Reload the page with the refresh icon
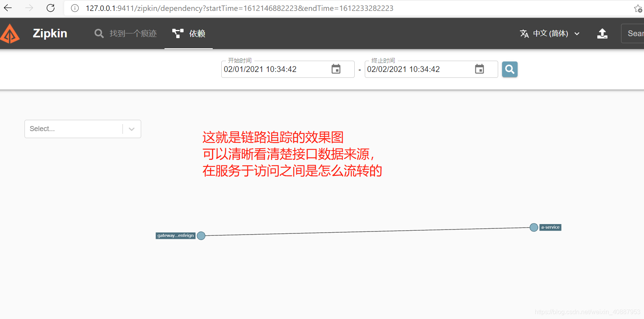 click(x=51, y=8)
